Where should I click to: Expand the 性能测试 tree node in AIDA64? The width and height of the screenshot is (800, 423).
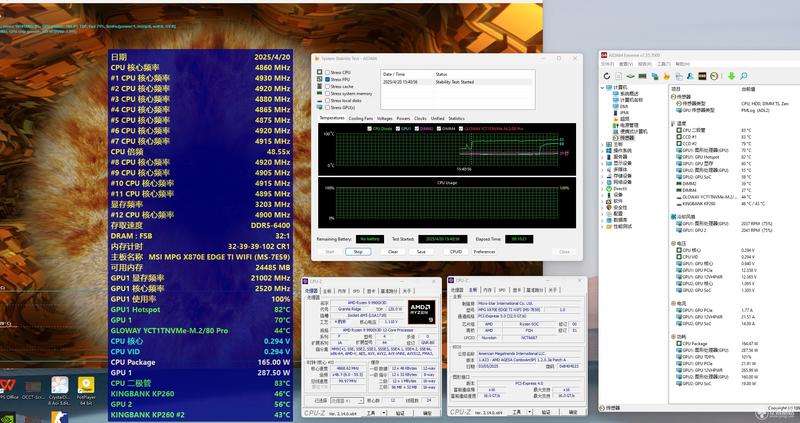(602, 226)
